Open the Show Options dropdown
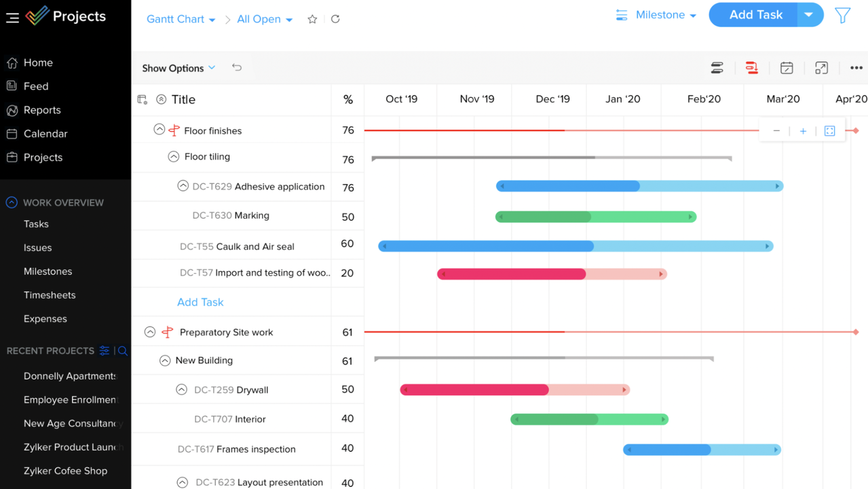 (178, 68)
